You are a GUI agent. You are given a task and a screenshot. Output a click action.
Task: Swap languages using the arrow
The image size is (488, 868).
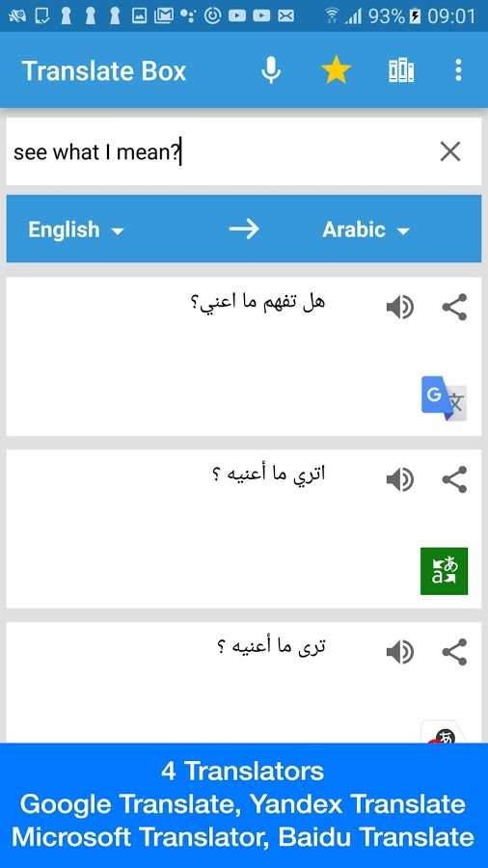tap(244, 229)
